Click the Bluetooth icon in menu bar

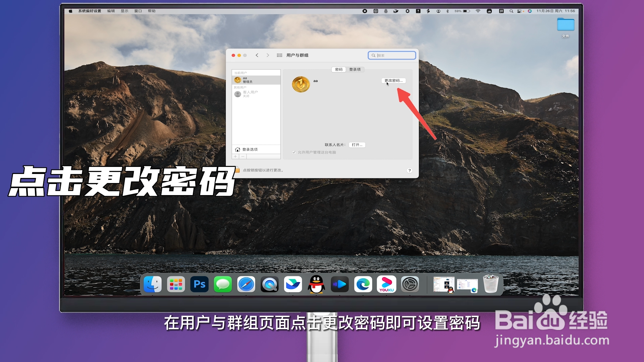coord(447,11)
